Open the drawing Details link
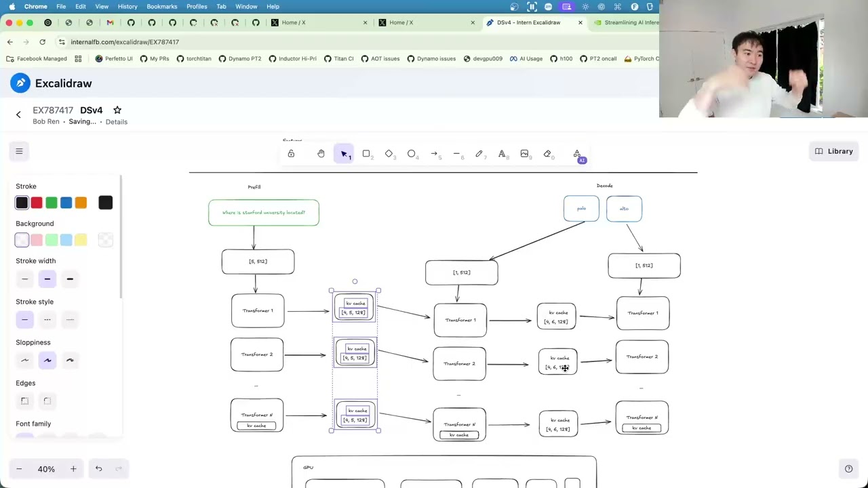This screenshot has width=868, height=488. tap(116, 122)
